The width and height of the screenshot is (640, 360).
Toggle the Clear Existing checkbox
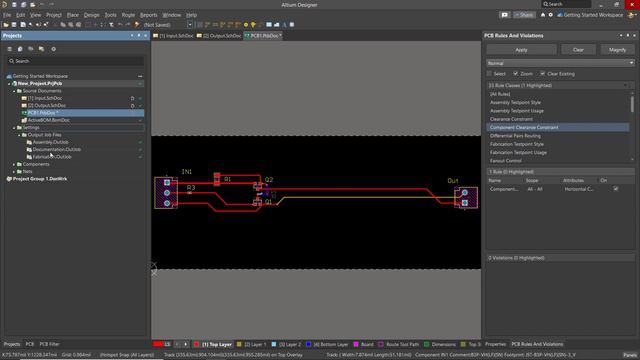(542, 73)
